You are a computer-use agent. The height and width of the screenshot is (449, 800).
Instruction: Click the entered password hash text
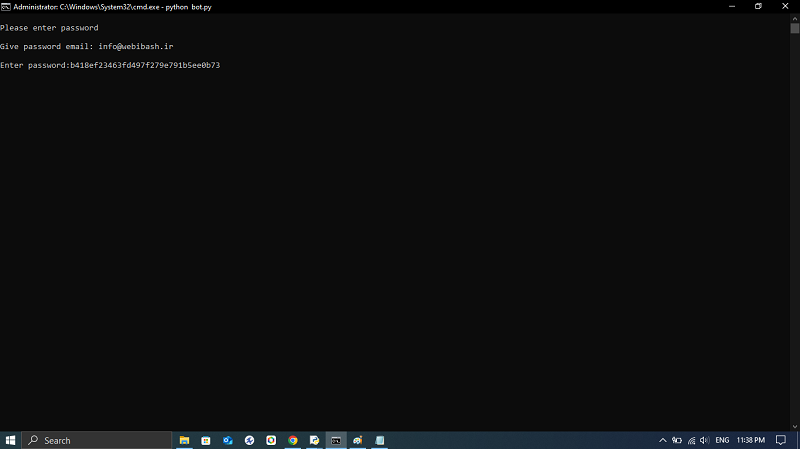145,65
